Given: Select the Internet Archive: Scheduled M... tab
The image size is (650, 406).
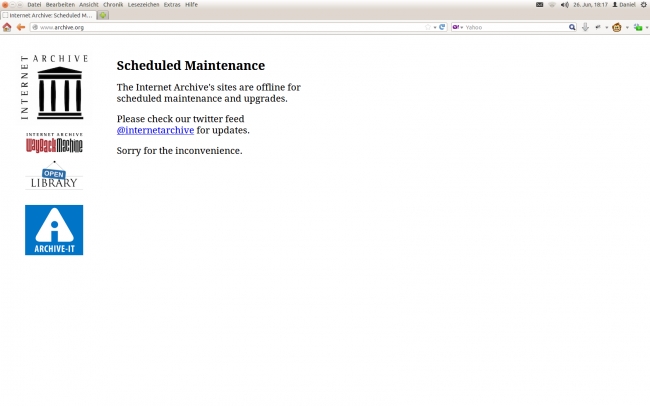Looking at the screenshot, I should pos(49,15).
